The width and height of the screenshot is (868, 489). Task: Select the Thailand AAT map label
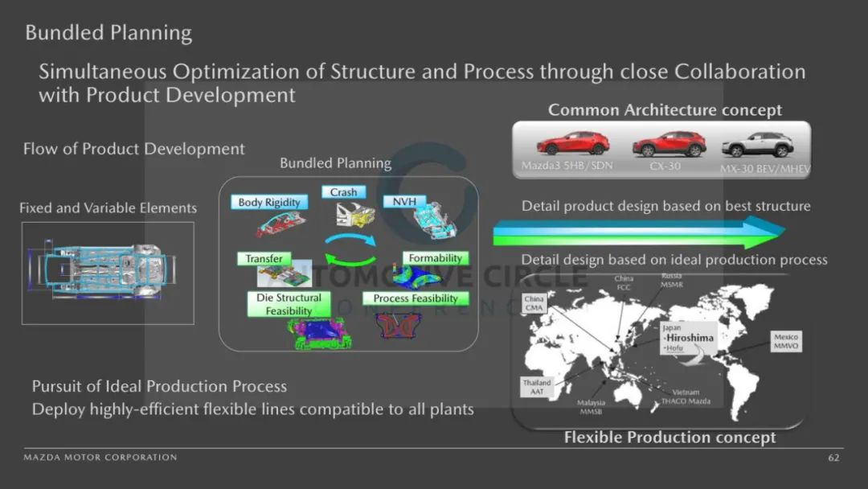point(537,387)
